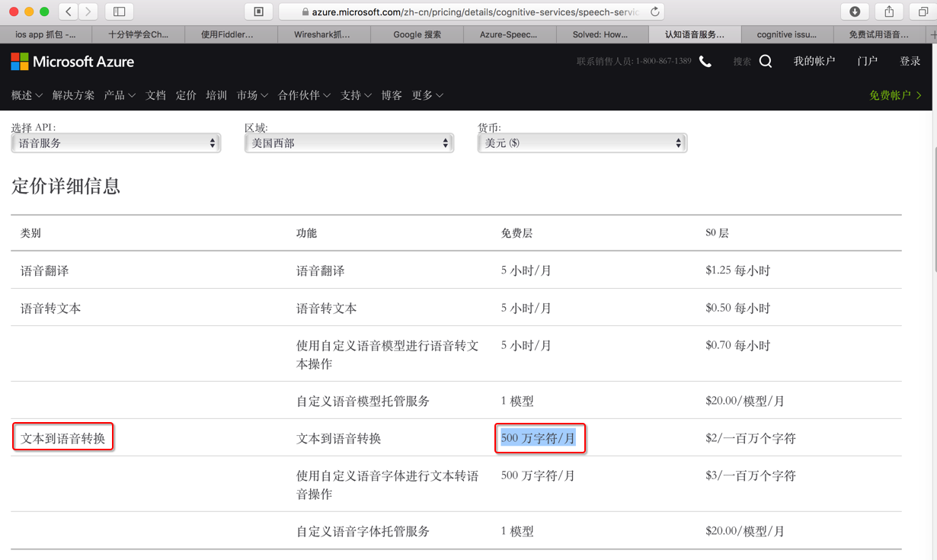
Task: Expand the 支持 nav dropdown
Action: 356,95
